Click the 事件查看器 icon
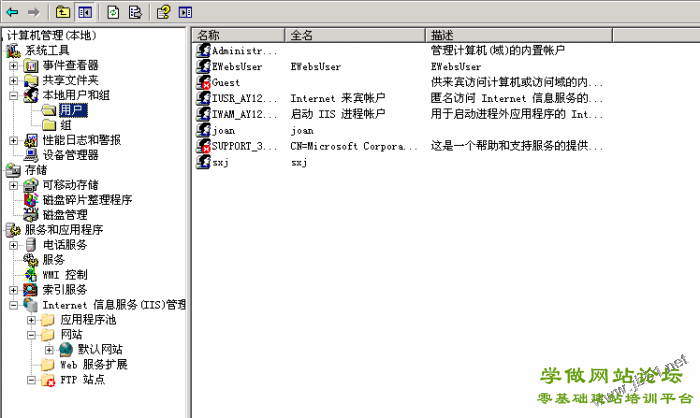 [31, 66]
